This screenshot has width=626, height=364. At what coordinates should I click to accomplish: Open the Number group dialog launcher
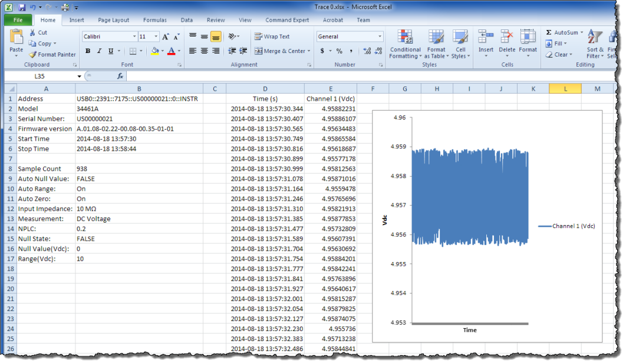tap(380, 65)
